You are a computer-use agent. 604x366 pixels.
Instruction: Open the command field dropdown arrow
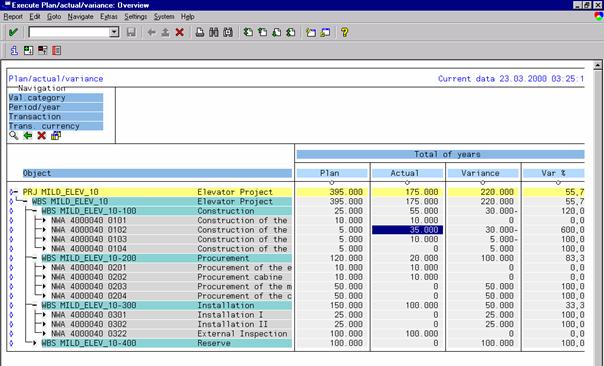114,32
